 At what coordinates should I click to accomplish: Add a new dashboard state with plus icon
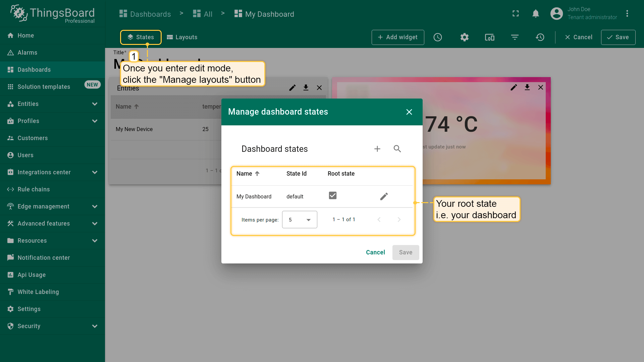(x=377, y=149)
